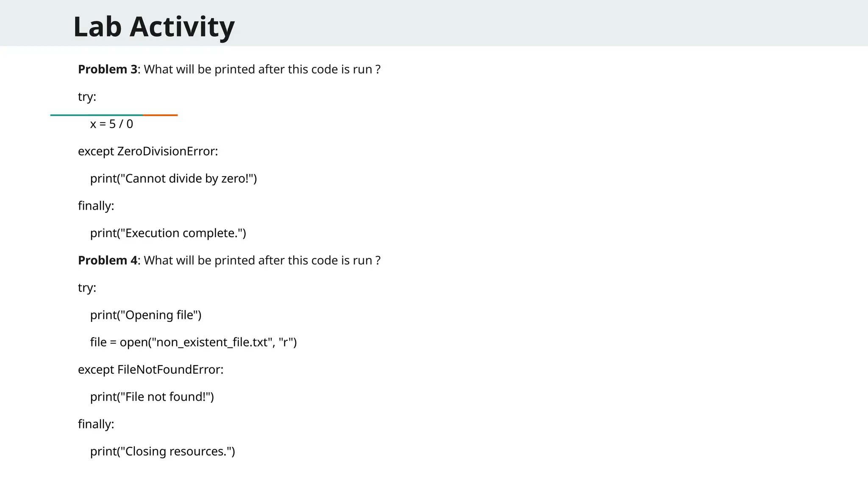868x488 pixels.
Task: Click the "except FileNotFoundError:" line
Action: pyautogui.click(x=150, y=370)
